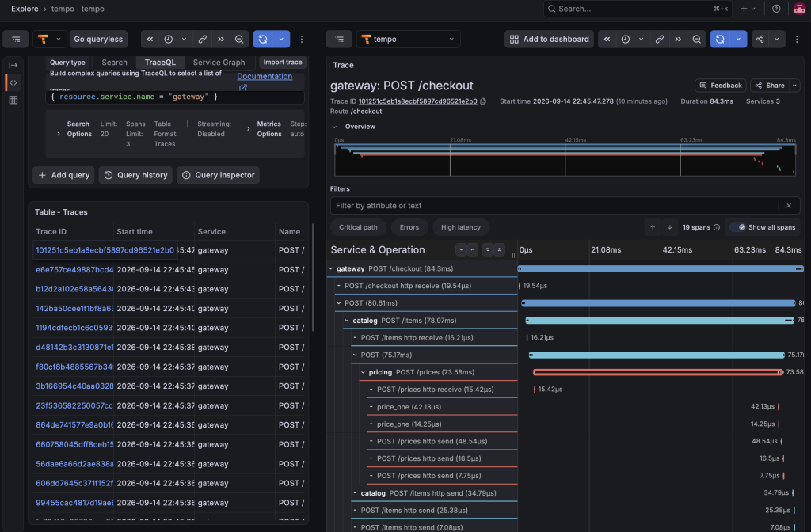Viewport: 811px width, 532px height.
Task: Collapse gateway POST /checkout span row
Action: (x=331, y=269)
